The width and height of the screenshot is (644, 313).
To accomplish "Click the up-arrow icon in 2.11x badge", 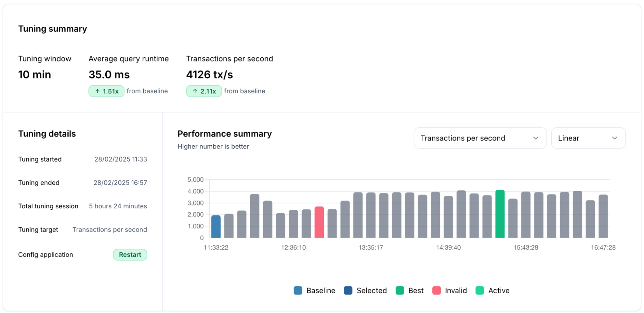I will pos(195,91).
